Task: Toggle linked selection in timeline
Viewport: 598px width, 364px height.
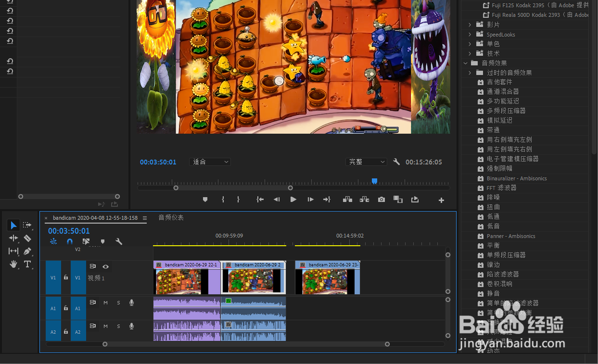Action: coord(86,241)
